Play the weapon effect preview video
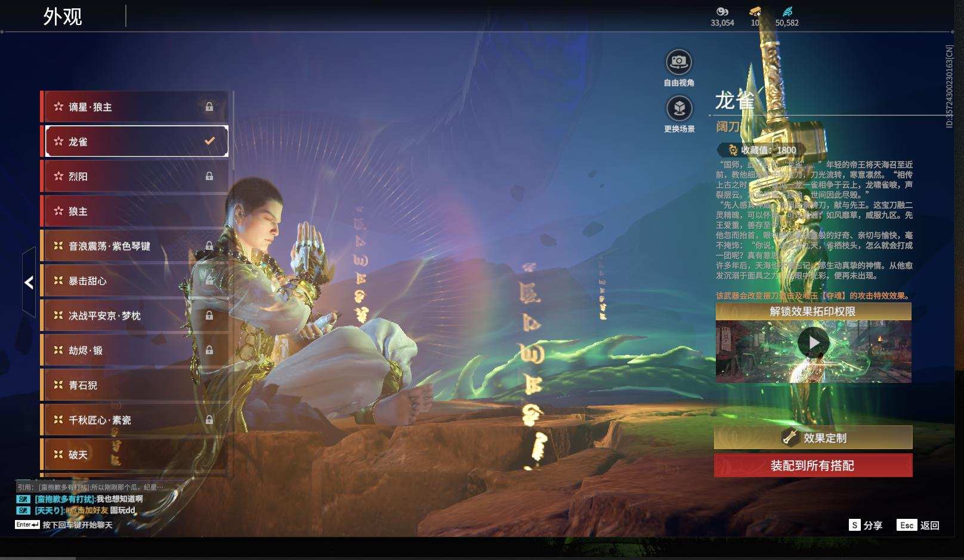 point(814,342)
